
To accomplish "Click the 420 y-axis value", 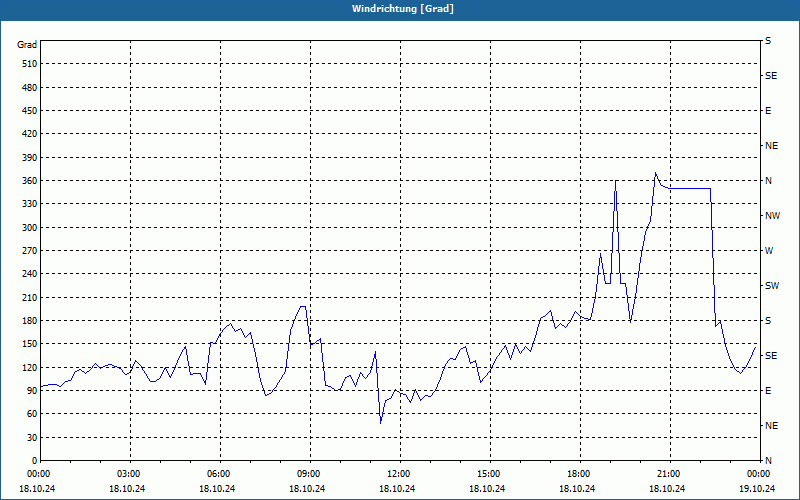I will 30,134.
